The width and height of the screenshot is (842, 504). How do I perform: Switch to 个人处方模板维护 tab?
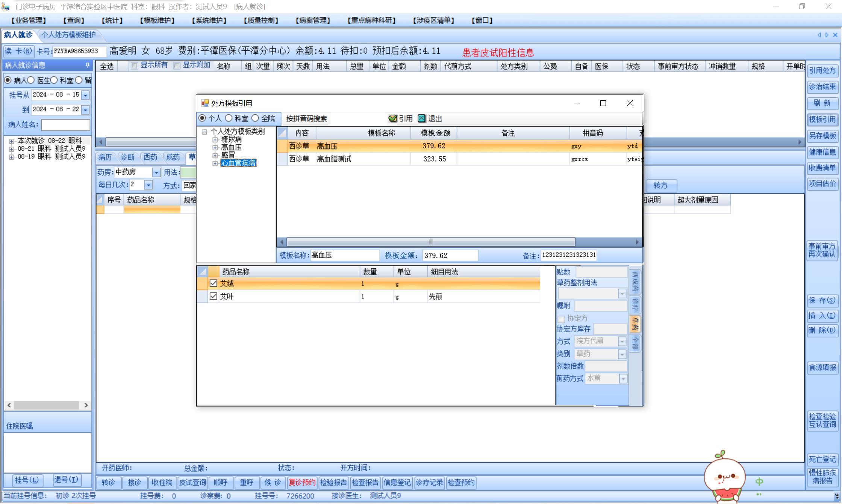[x=68, y=35]
